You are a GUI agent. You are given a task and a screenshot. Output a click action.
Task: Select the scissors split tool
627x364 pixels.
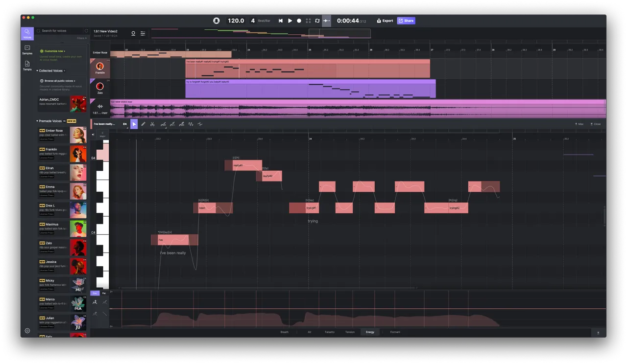coord(152,124)
